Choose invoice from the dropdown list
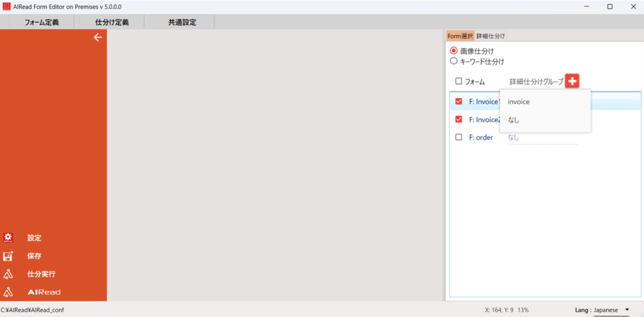Viewport: 644px width, 317px height. [545, 102]
